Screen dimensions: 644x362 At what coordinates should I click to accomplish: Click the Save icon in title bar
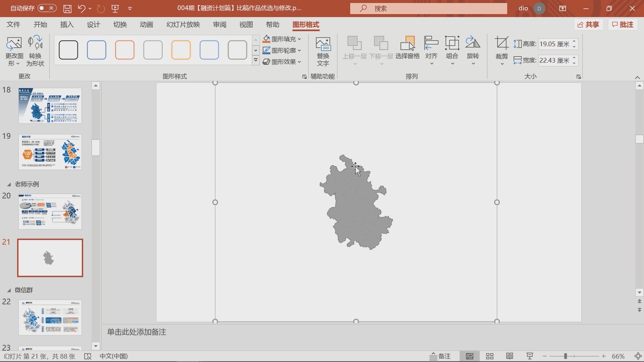point(67,9)
